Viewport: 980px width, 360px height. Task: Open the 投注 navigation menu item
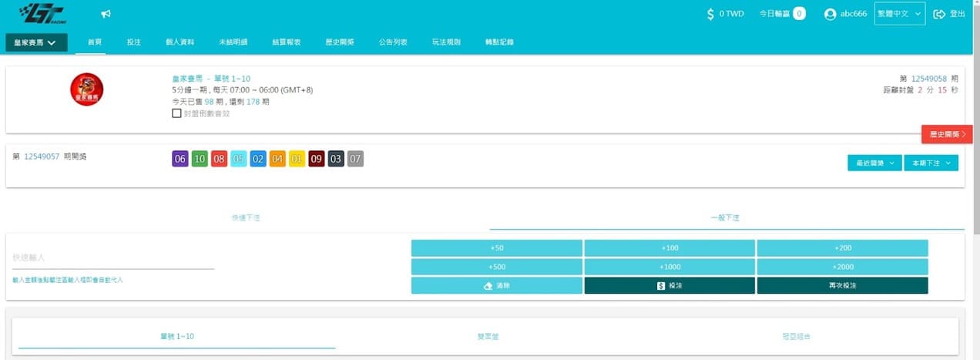pos(134,42)
